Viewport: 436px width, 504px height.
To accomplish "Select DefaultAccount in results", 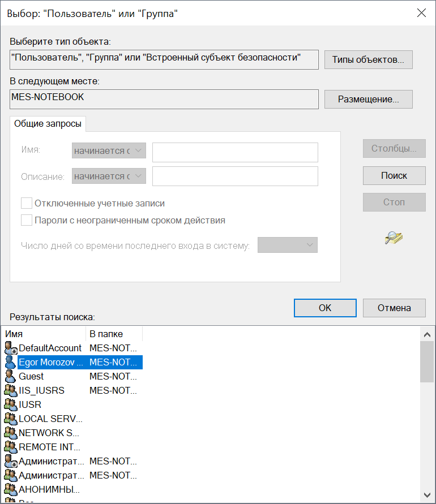I will (50, 348).
